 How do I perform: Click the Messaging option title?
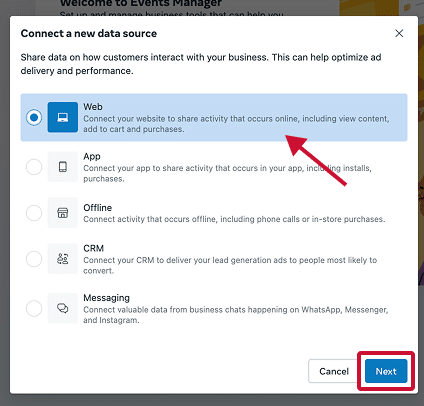coord(106,298)
